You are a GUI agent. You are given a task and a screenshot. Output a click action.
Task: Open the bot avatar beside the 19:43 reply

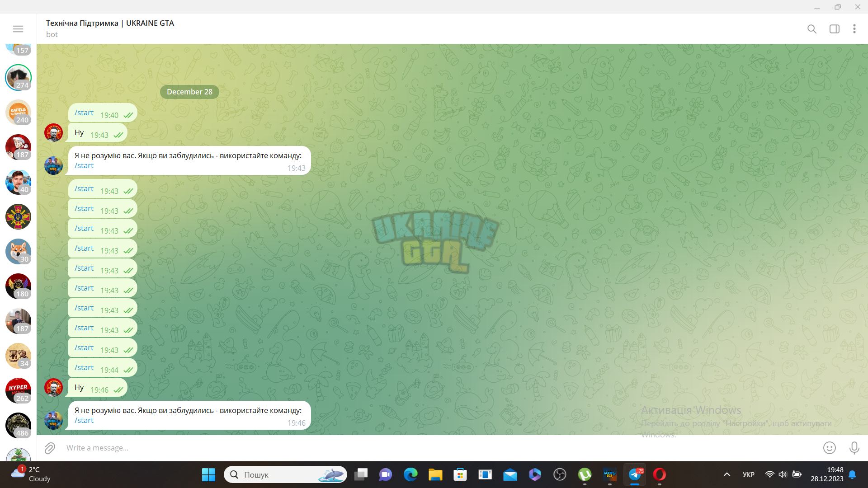coord(53,165)
